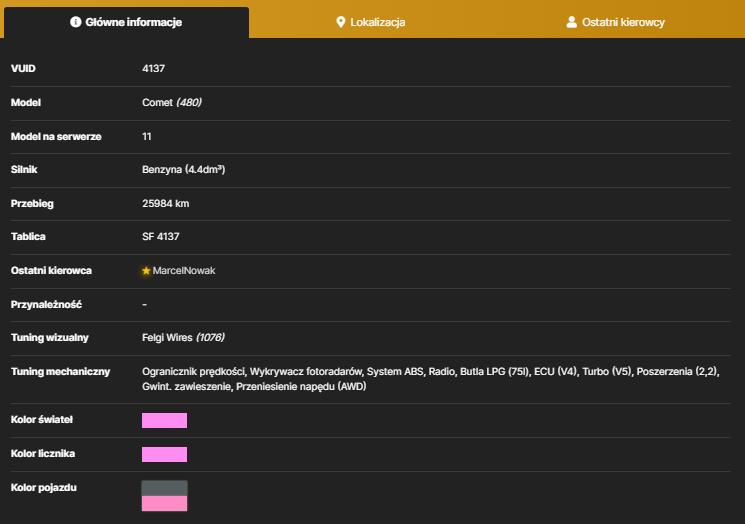Click the Kolor licznika pink swatch
This screenshot has height=524, width=745.
coord(164,455)
